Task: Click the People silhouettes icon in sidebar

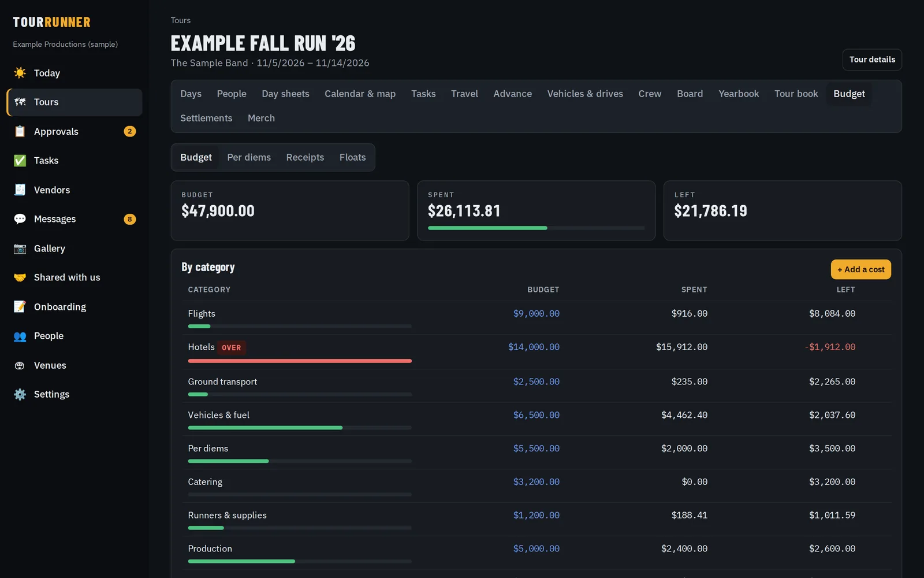Action: pos(20,336)
